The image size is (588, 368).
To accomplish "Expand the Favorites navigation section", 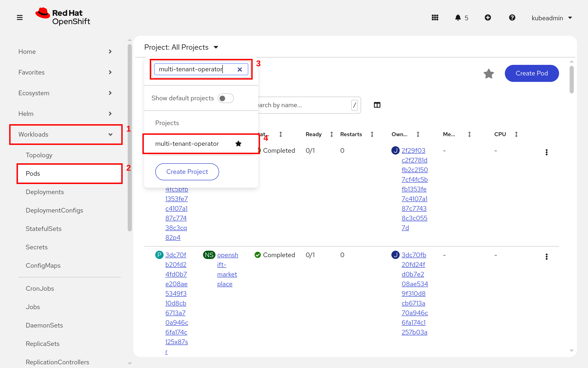I will [x=65, y=72].
